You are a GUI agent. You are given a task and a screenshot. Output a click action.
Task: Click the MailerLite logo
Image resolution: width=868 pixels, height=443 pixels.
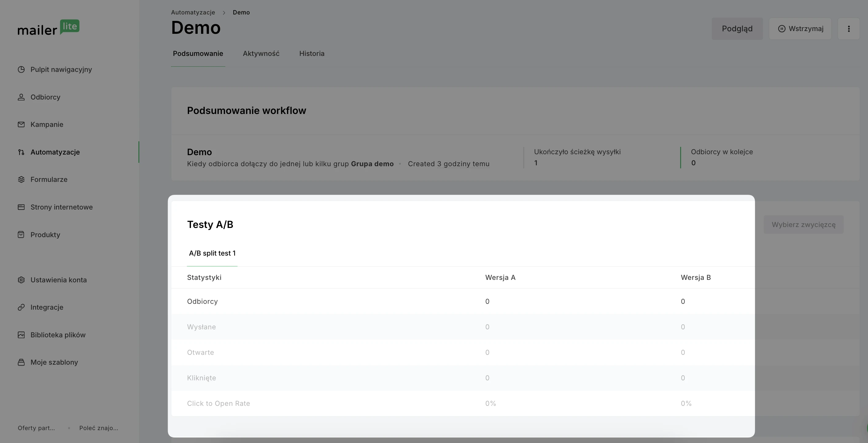pyautogui.click(x=48, y=28)
